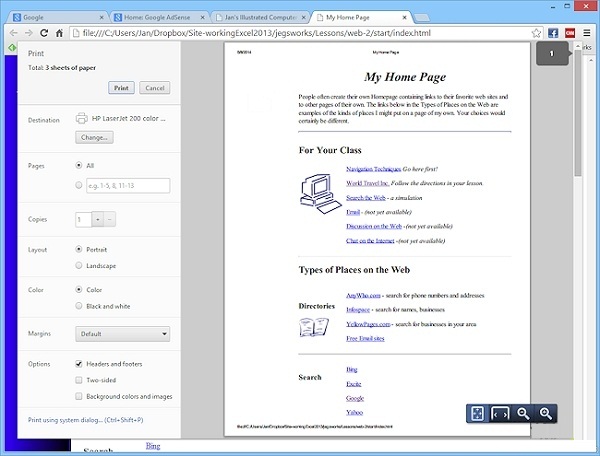Uncheck Headers and footers option
This screenshot has height=456, width=600.
tap(80, 364)
